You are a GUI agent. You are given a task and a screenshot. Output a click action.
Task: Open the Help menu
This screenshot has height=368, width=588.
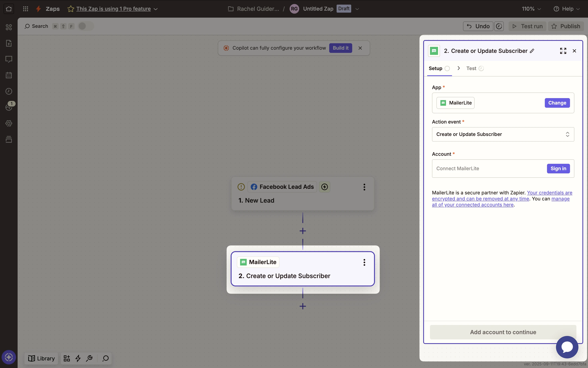tap(567, 9)
